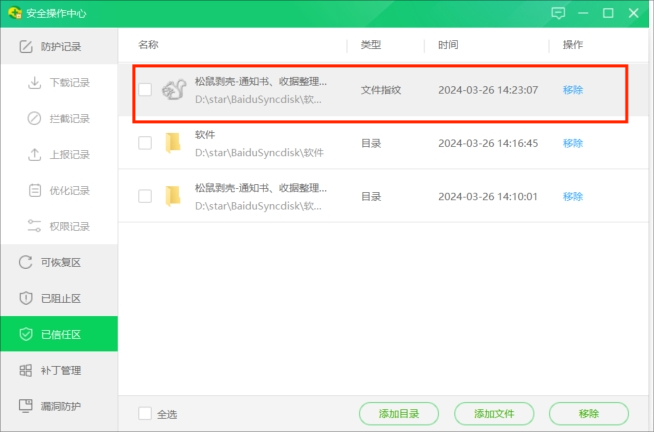Open 上报记录 report records

click(x=69, y=154)
